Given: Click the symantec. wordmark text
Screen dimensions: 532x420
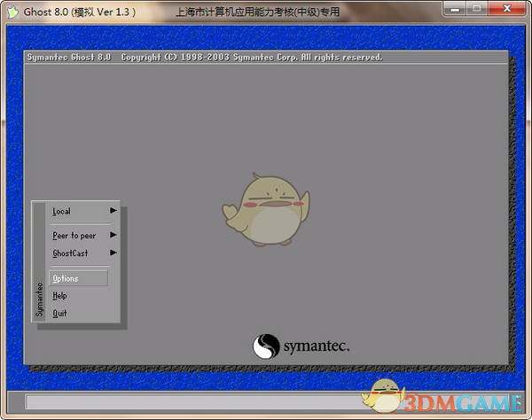Looking at the screenshot, I should 317,346.
